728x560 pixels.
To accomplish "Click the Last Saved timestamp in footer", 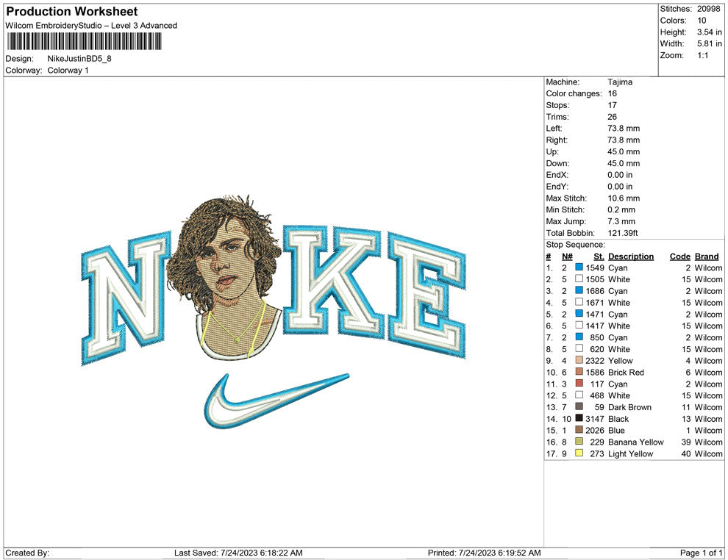I will point(238,553).
